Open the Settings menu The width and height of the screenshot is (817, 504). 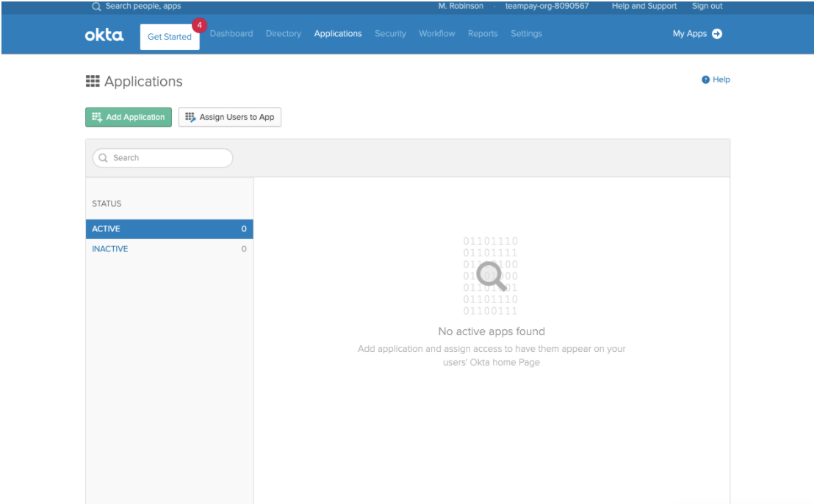(x=526, y=34)
